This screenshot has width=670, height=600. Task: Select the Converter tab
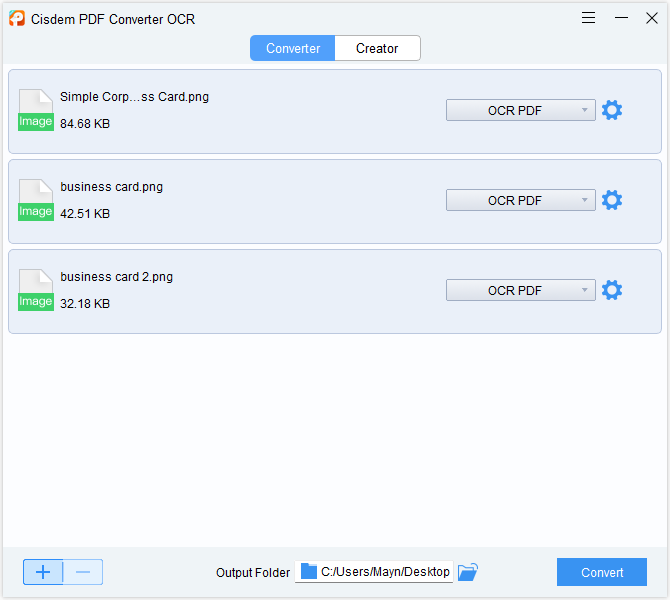click(293, 48)
